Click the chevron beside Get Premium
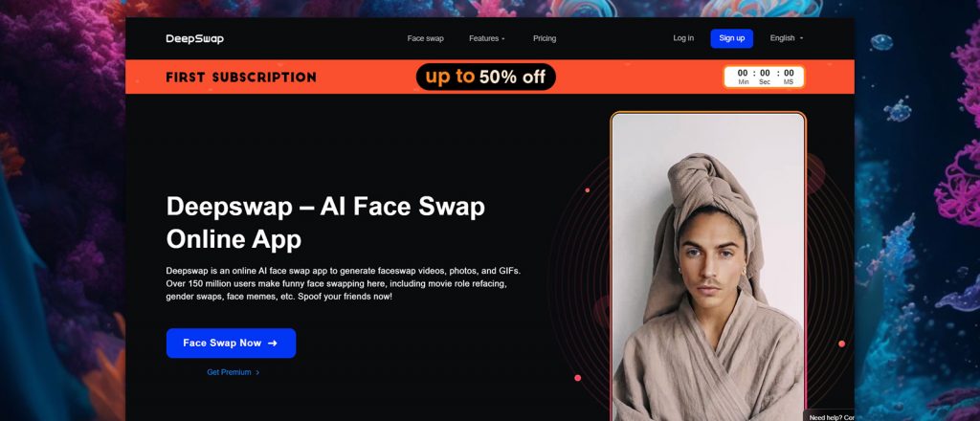The width and height of the screenshot is (980, 421). [257, 372]
